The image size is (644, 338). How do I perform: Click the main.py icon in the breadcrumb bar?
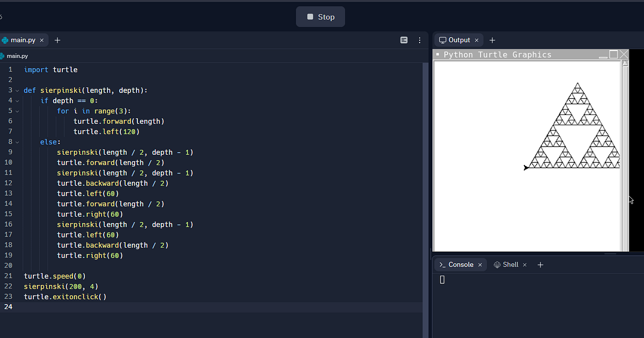click(3, 56)
